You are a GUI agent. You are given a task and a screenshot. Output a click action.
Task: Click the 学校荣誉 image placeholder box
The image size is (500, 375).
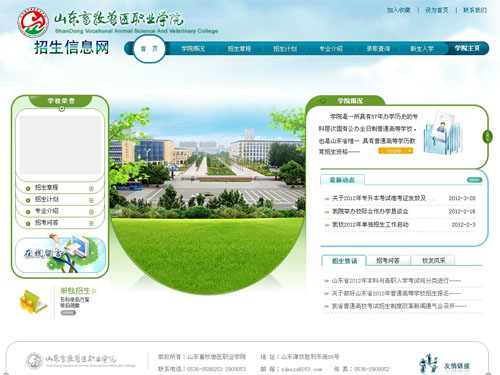[60, 144]
